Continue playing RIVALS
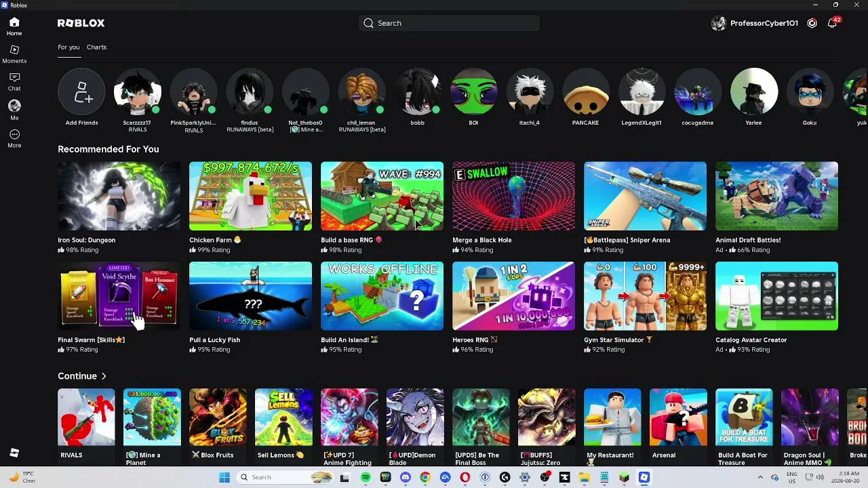This screenshot has width=868, height=488. click(86, 417)
